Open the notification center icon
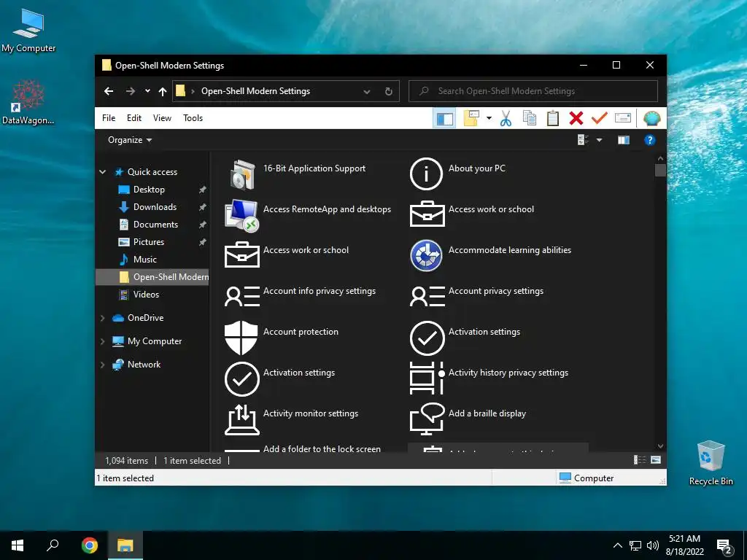 (x=724, y=547)
